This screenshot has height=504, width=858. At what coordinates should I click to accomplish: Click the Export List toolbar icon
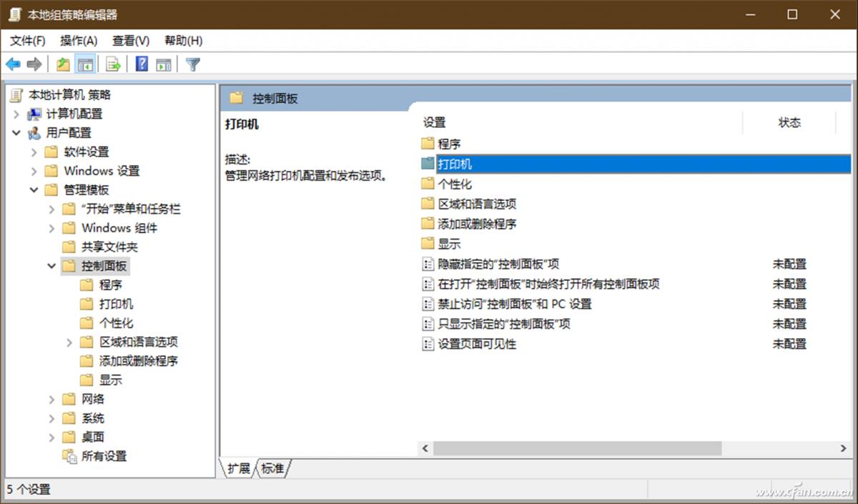[113, 64]
